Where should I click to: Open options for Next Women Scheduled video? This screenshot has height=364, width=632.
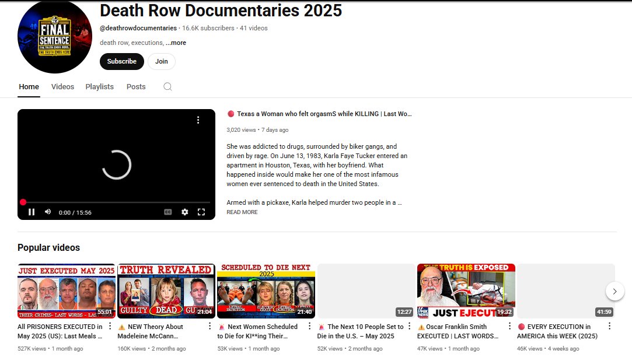coord(309,326)
